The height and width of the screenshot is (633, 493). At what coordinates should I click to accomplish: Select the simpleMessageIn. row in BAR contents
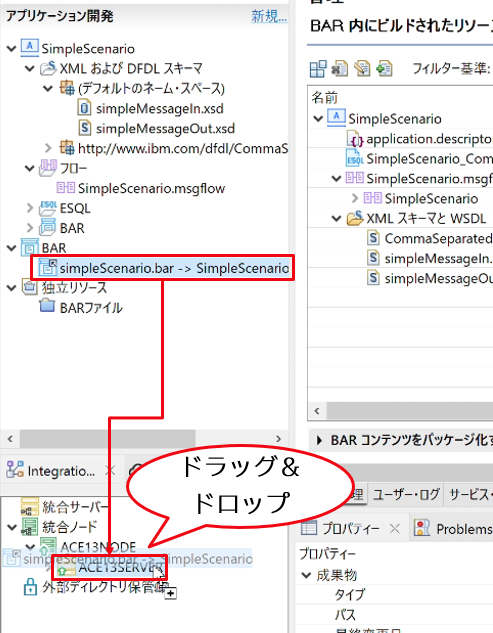pos(430,258)
